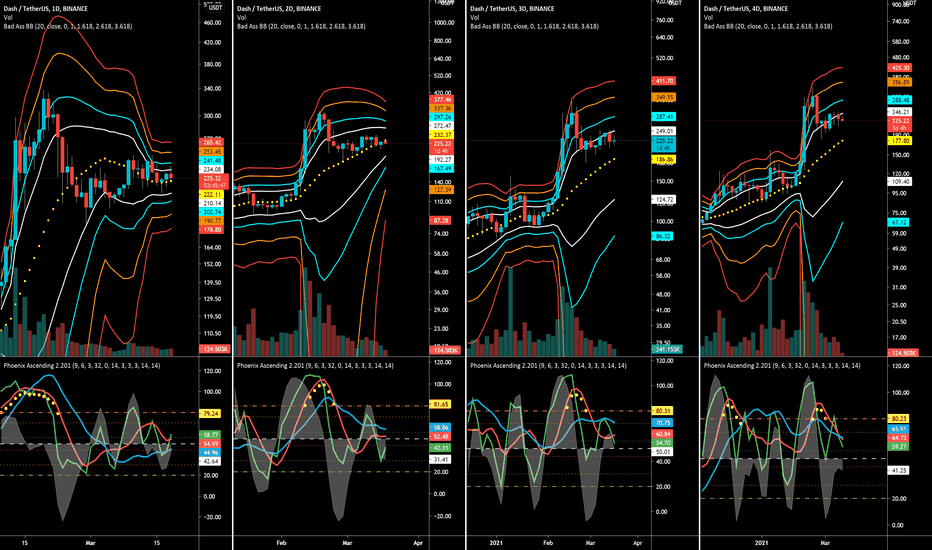The image size is (932, 550).
Task: Click the yellow 79.24 oscillator label on the 1D chart
Action: pos(210,413)
